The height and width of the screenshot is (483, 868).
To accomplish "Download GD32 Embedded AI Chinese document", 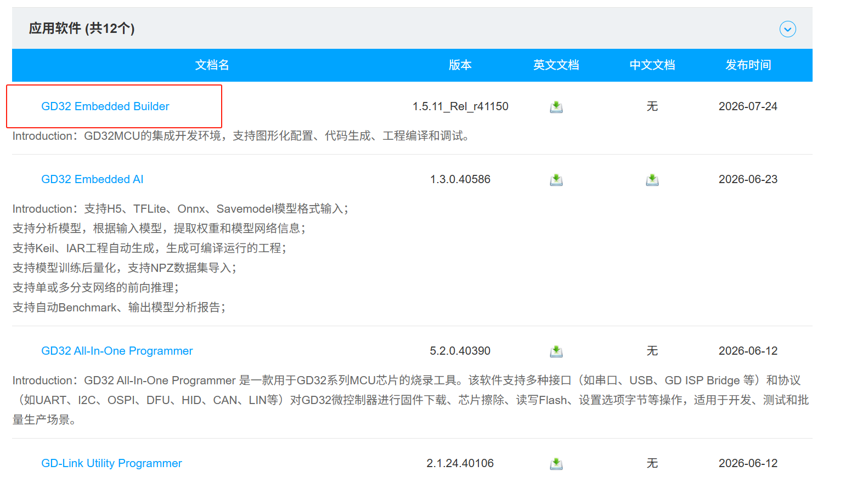I will click(652, 180).
